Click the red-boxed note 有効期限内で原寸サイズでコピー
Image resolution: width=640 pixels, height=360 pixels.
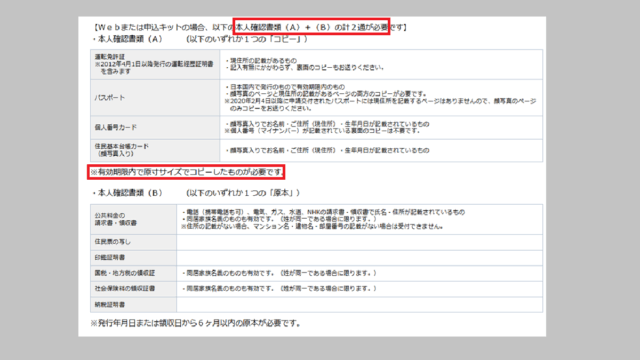pos(186,172)
